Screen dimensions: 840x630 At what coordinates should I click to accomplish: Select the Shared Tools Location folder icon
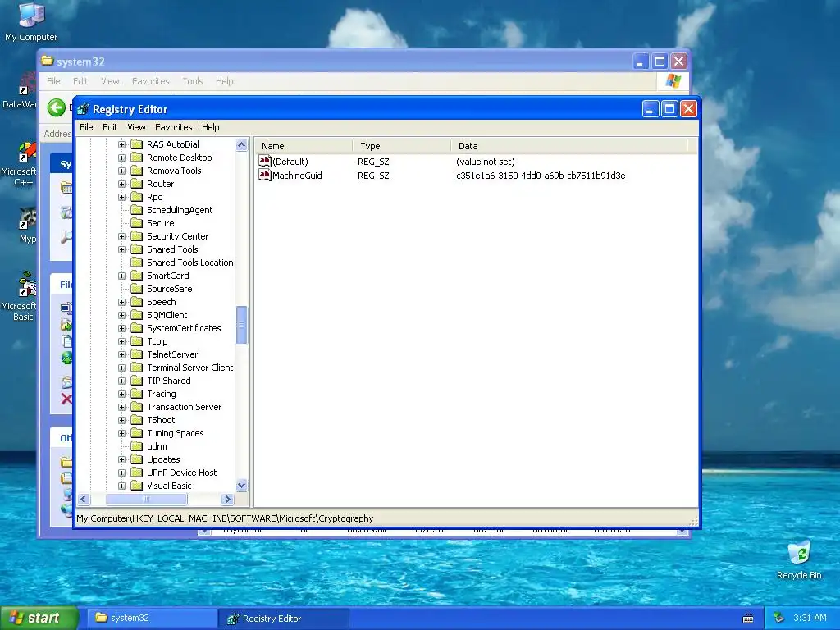pyautogui.click(x=137, y=262)
